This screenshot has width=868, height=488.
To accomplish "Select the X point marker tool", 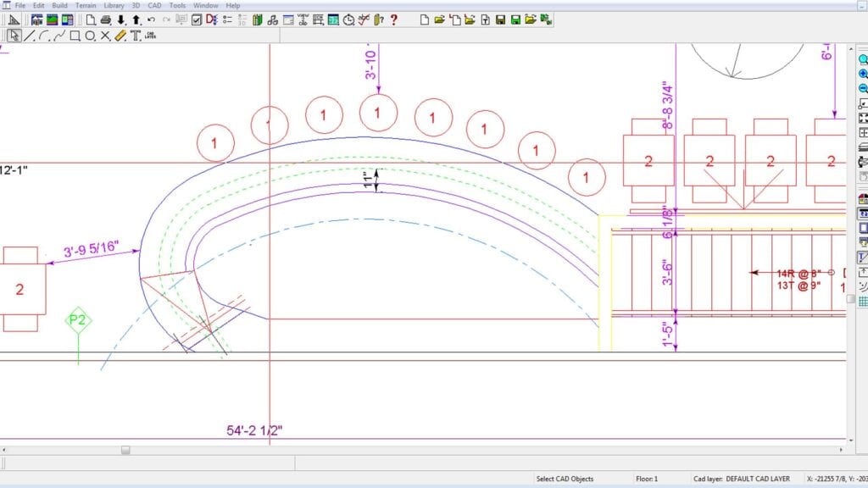I will 105,36.
